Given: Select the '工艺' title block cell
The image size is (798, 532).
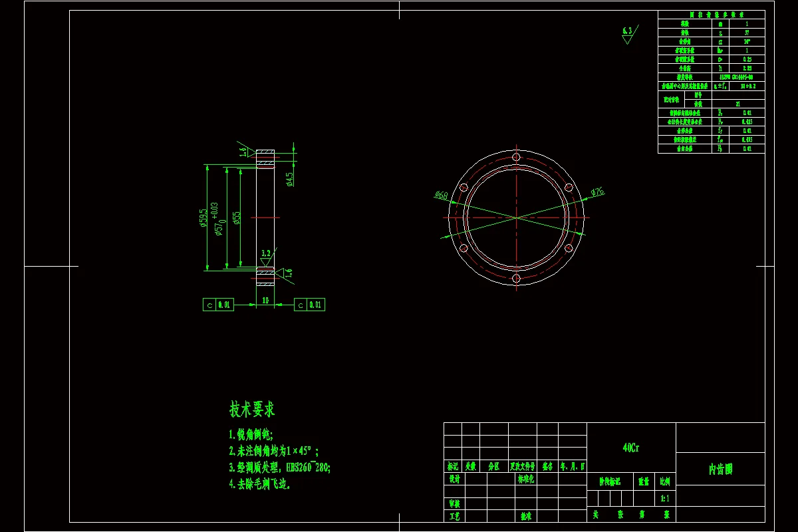Looking at the screenshot, I should [x=454, y=515].
